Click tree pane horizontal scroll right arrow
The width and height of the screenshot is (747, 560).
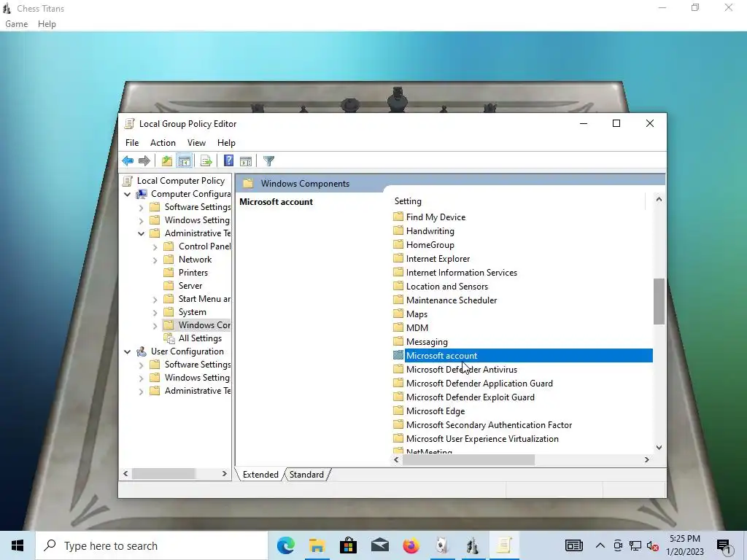(225, 474)
